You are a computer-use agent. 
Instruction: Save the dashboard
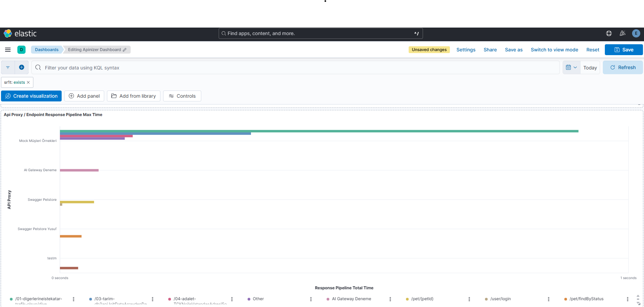[624, 50]
